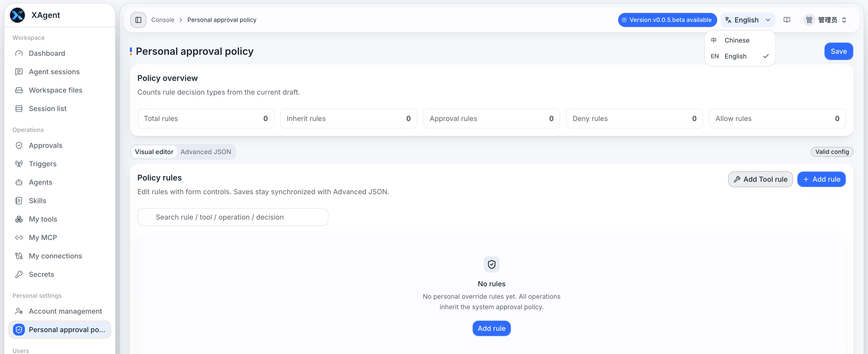Click the Total rules counter card

point(206,119)
